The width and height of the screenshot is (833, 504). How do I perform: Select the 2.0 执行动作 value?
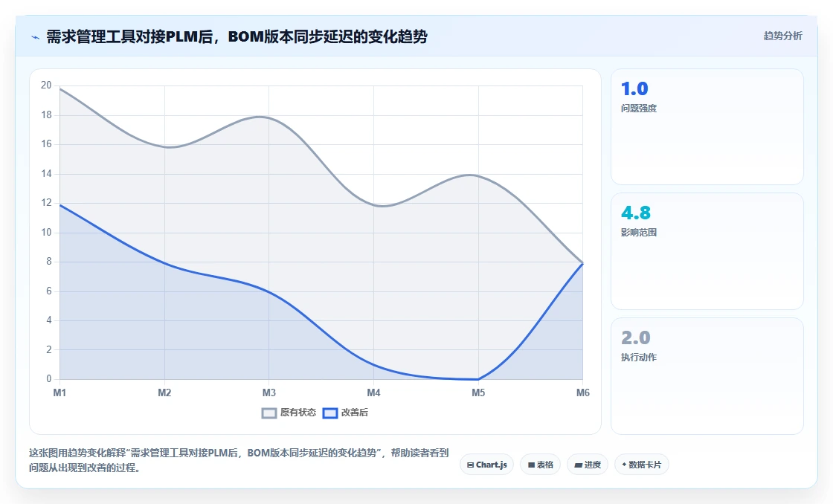636,337
